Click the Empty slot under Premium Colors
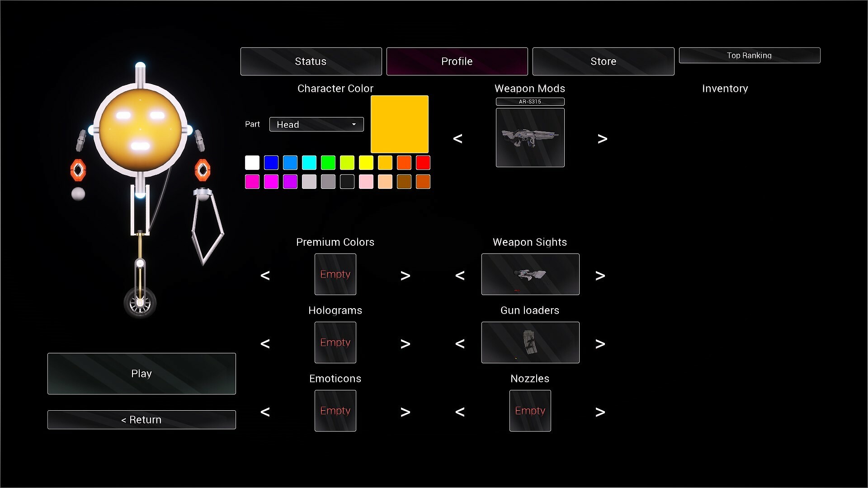The height and width of the screenshot is (488, 868). click(335, 274)
